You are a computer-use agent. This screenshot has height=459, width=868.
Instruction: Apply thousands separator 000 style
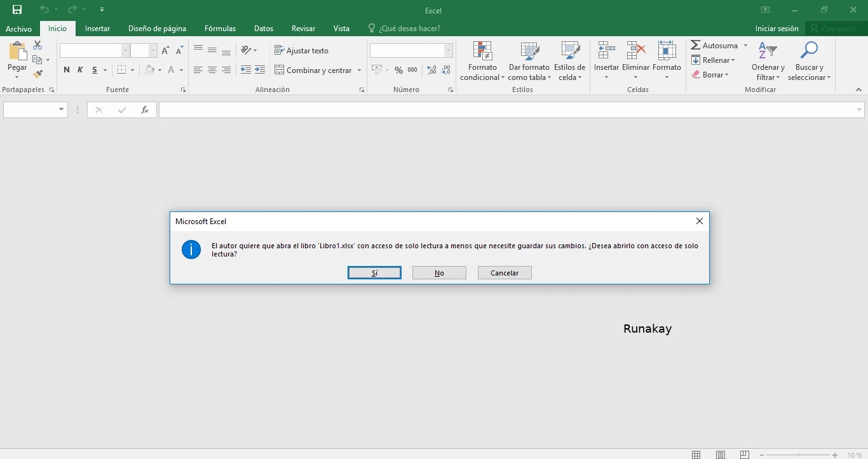pos(412,70)
